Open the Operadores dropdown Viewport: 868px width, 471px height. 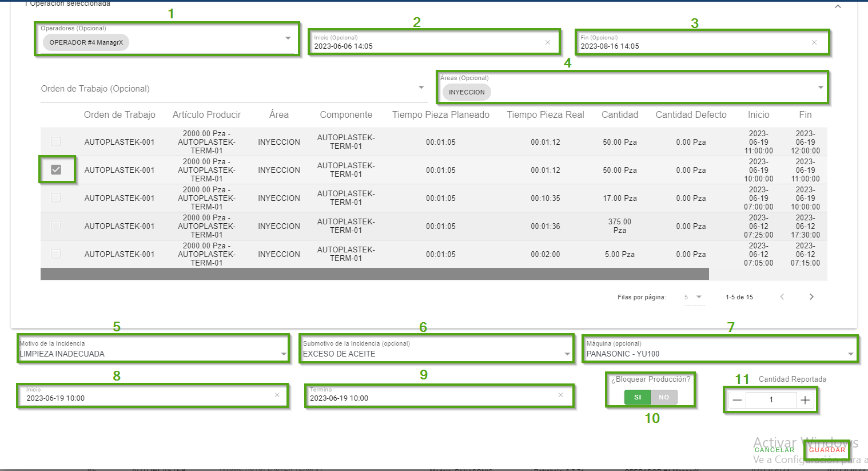coord(288,38)
